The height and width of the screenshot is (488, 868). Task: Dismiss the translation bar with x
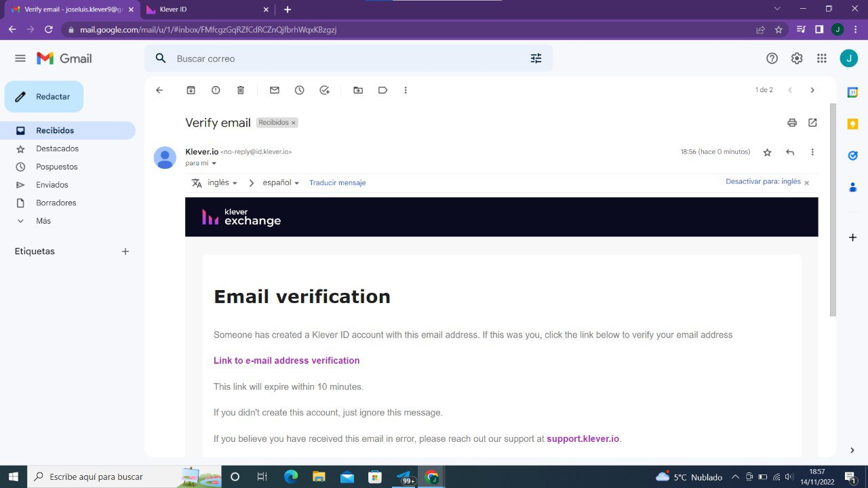coord(807,183)
